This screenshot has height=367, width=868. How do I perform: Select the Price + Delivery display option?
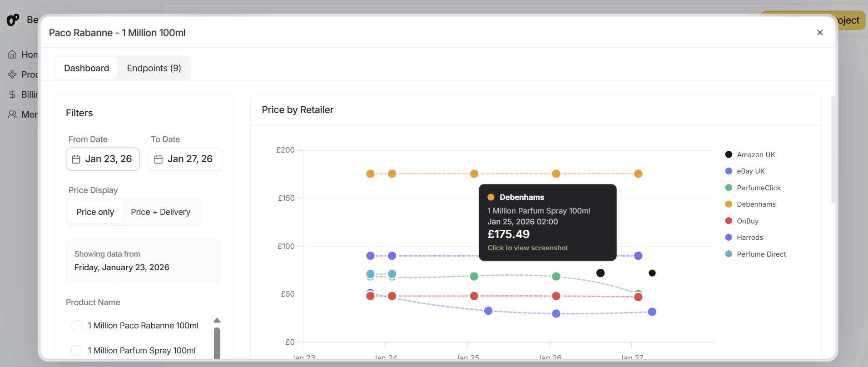pos(160,212)
